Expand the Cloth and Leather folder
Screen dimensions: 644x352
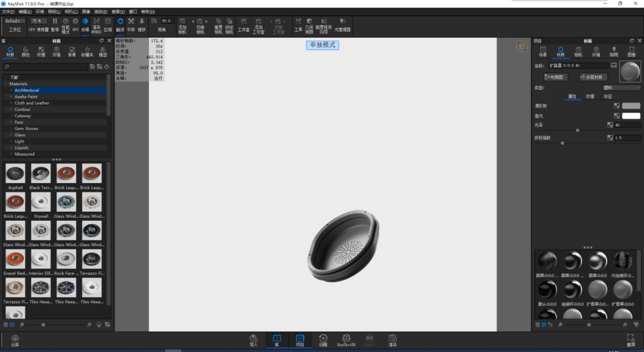[x=11, y=103]
